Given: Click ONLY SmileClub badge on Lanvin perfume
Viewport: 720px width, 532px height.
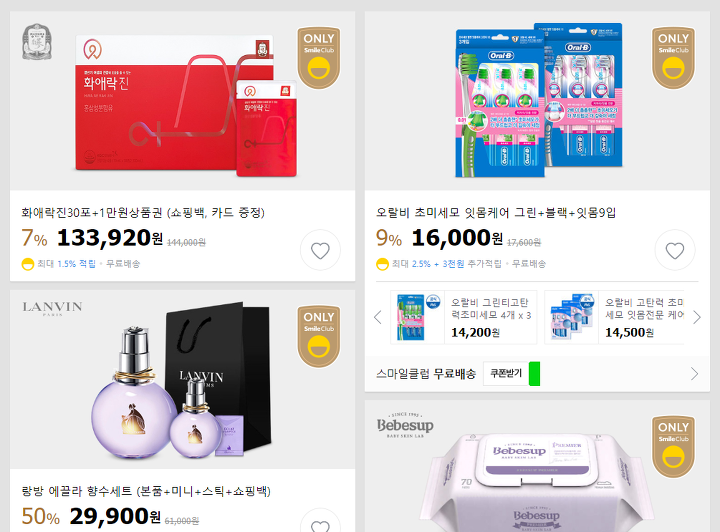Looking at the screenshot, I should point(319,336).
